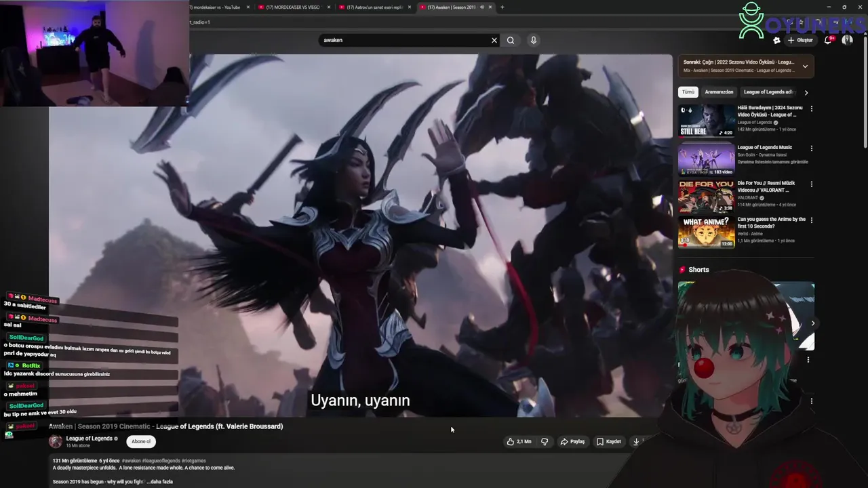Click the magnifier search button
This screenshot has height=488, width=868.
tap(511, 40)
